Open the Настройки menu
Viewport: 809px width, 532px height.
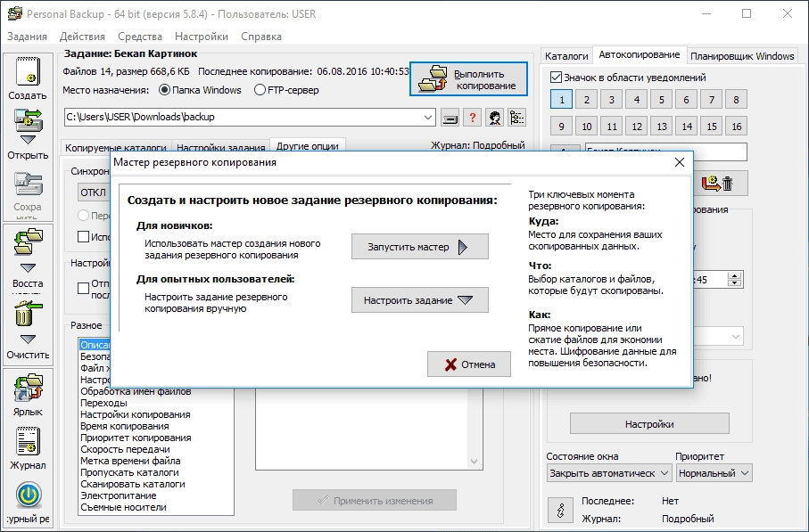click(202, 37)
